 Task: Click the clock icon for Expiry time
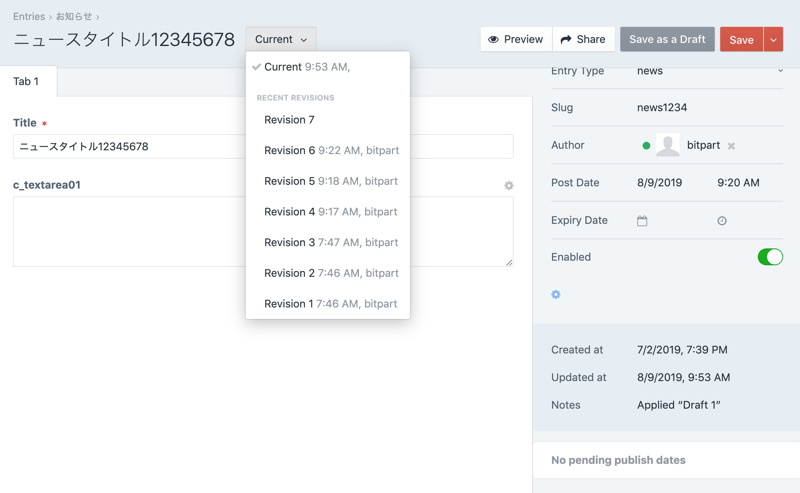(x=722, y=221)
